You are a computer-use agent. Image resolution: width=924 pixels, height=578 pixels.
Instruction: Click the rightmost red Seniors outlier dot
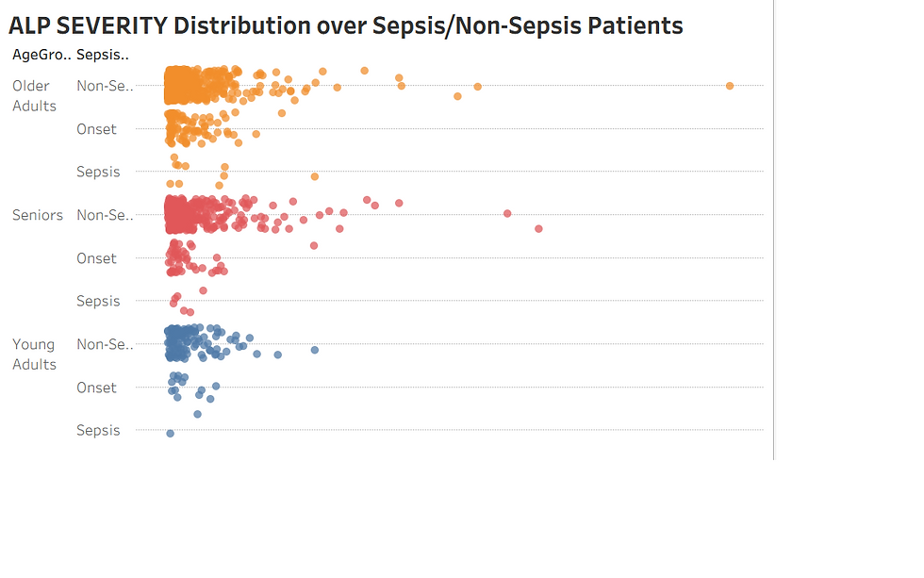538,228
